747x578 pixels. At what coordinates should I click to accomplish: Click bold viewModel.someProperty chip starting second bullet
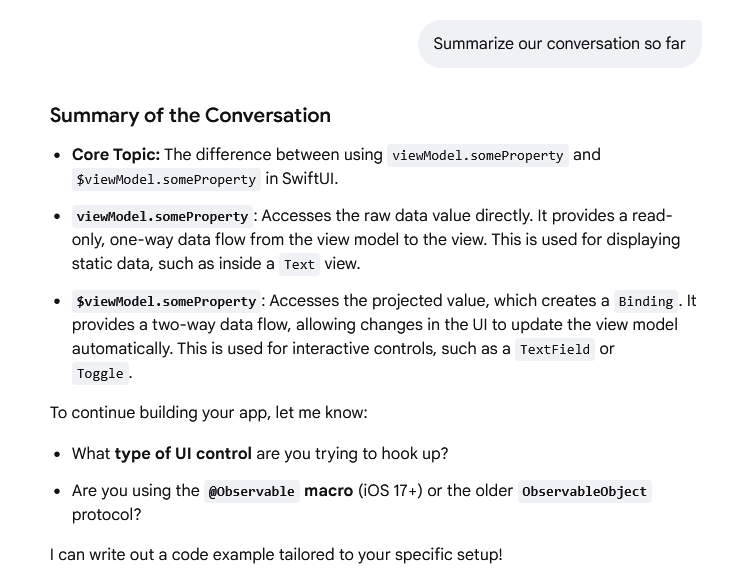click(162, 216)
